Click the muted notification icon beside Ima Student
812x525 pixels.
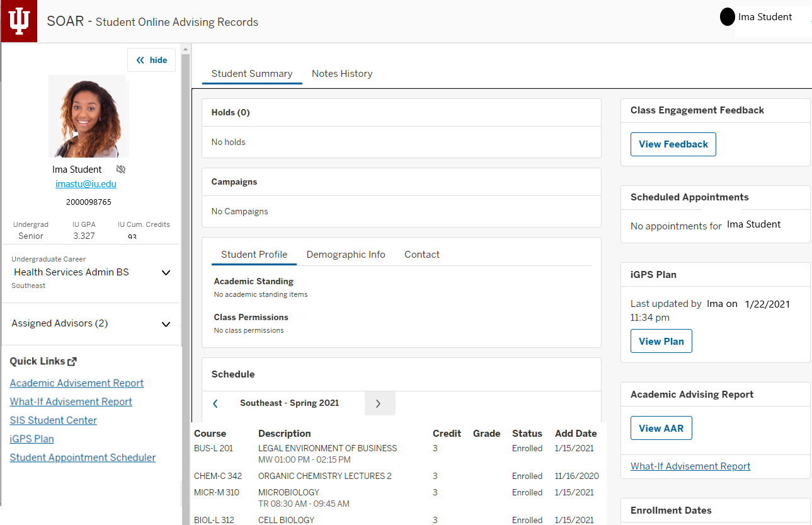click(121, 170)
